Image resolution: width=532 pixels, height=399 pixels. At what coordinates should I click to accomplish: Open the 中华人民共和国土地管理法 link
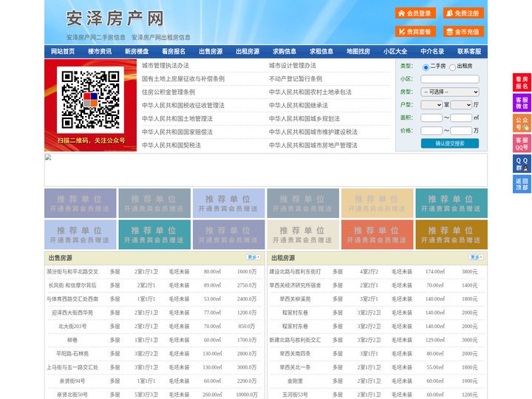pos(177,118)
